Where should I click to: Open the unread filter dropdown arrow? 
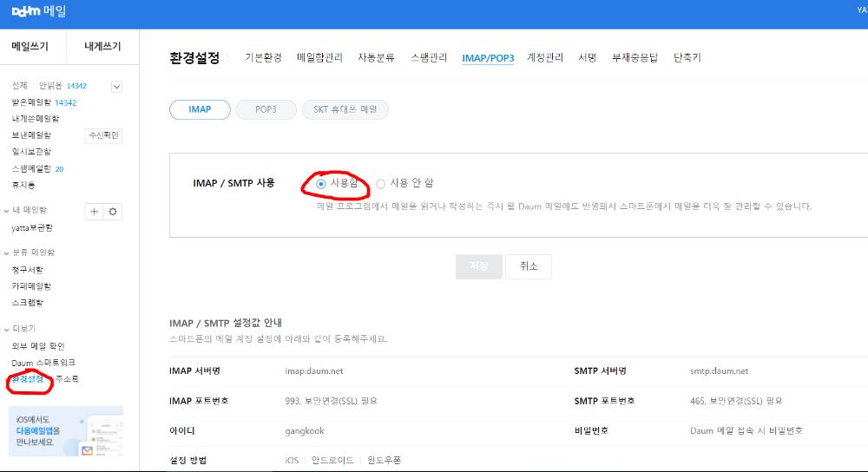[x=116, y=86]
